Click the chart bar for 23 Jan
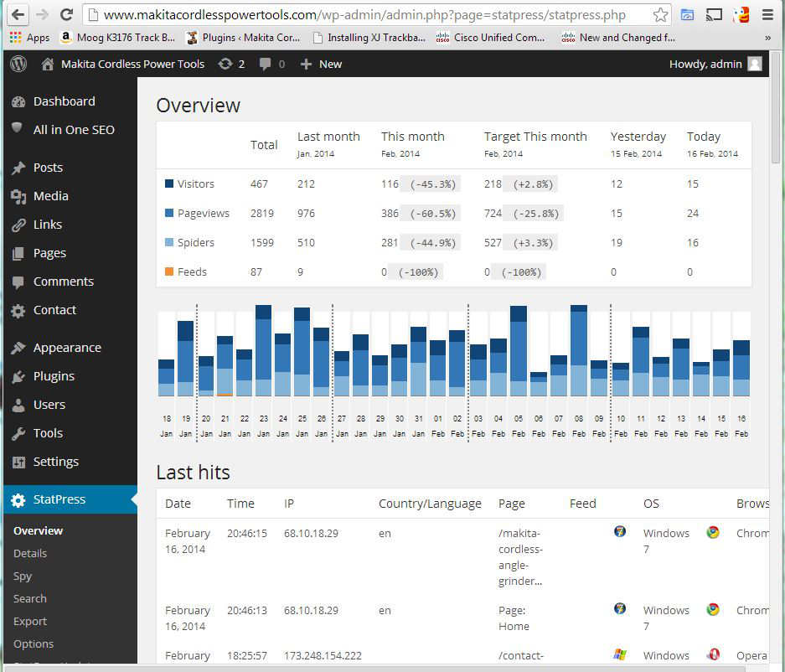This screenshot has width=785, height=672. click(263, 350)
